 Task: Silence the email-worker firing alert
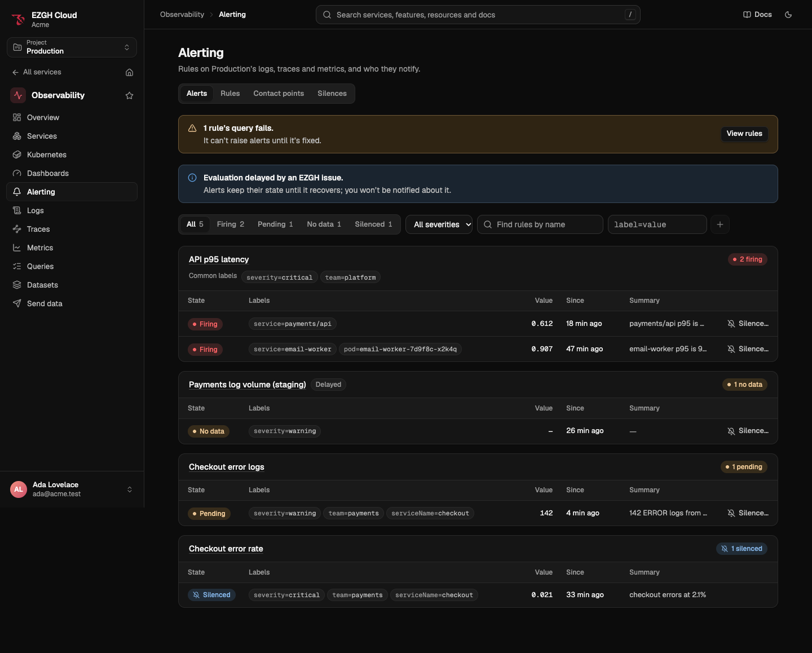tap(748, 349)
